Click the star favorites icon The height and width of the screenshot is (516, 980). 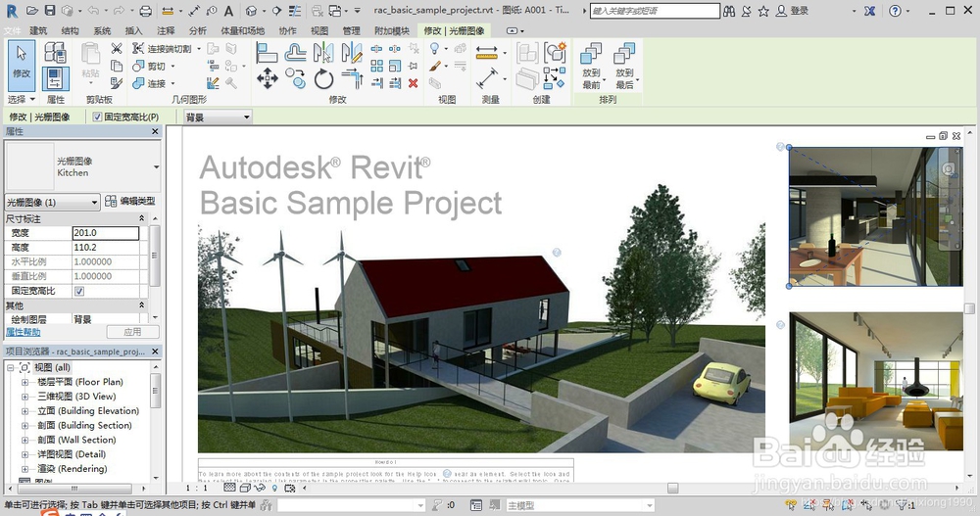tap(763, 11)
